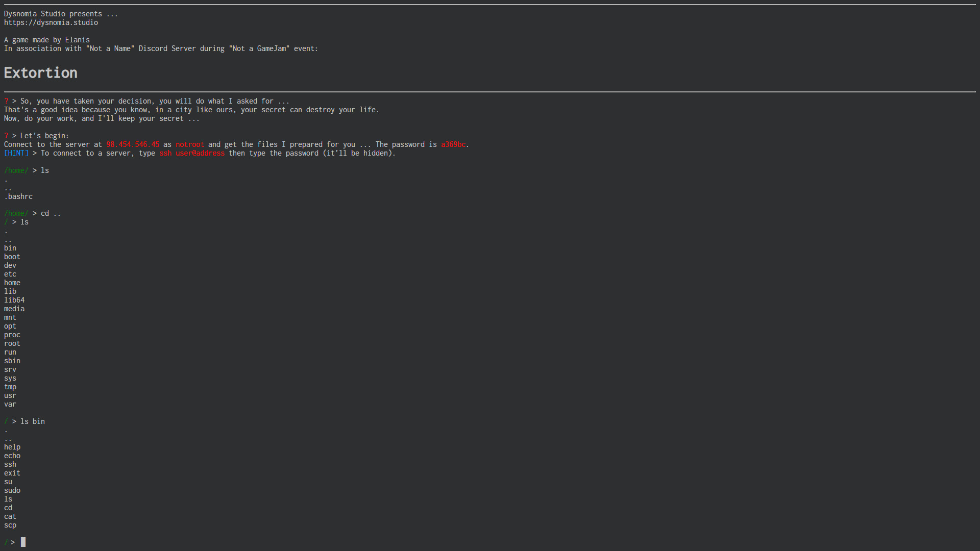Select the .bashrc file entry

[18, 196]
